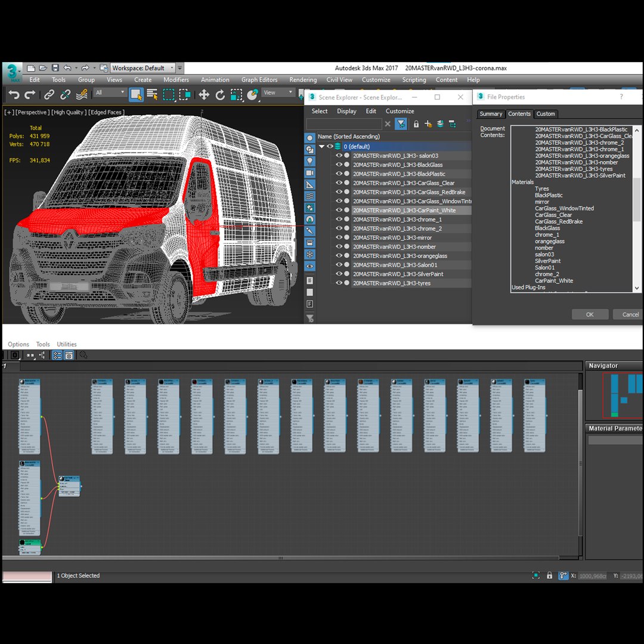Click the Document Contents scrollbar down arrow
Viewport: 644px width, 644px height.
[637, 288]
